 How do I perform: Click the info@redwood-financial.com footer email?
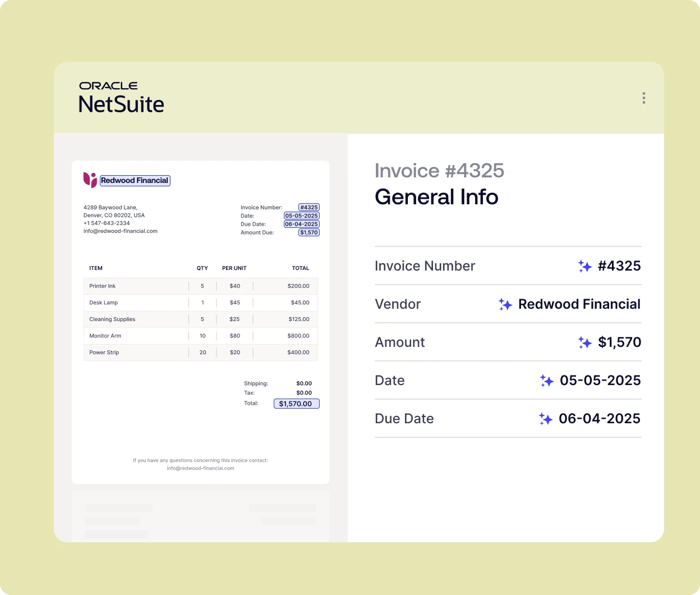200,468
